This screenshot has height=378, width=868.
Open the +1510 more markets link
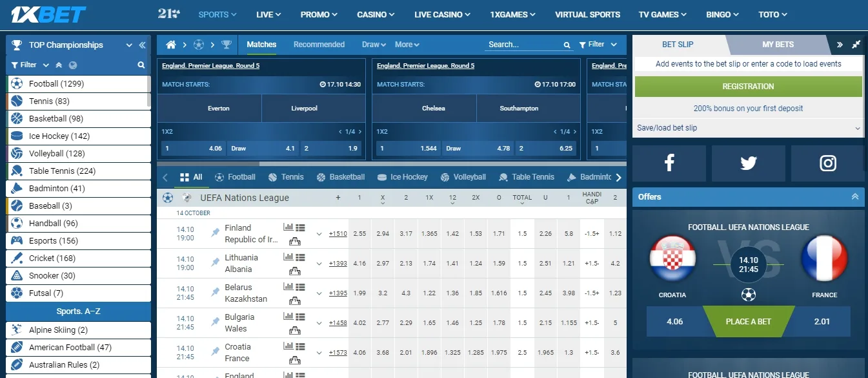coord(338,234)
